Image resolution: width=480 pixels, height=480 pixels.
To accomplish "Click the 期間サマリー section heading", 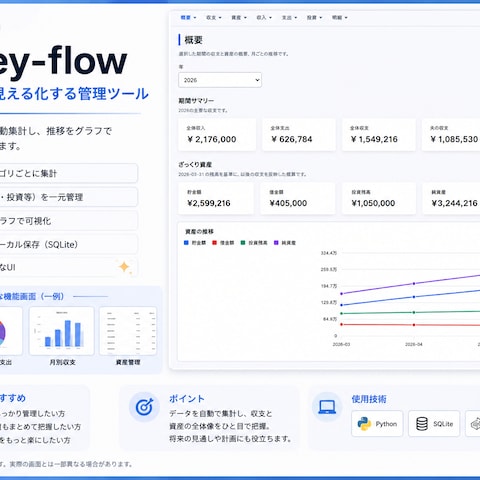I will 196,100.
